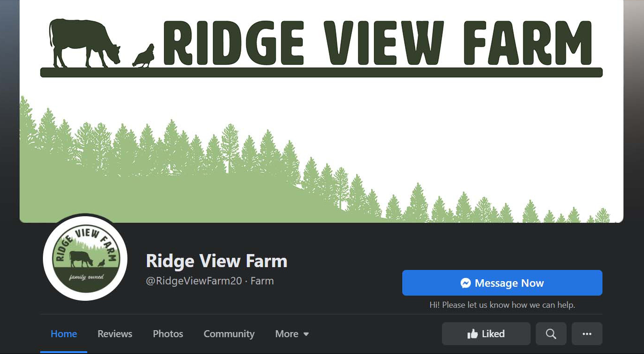This screenshot has width=644, height=354.
Task: Click the @RidgeViewFarm20 handle
Action: tap(194, 281)
